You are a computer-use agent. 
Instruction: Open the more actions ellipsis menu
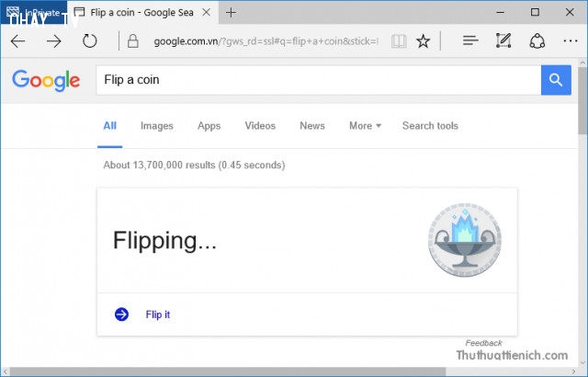(x=571, y=40)
